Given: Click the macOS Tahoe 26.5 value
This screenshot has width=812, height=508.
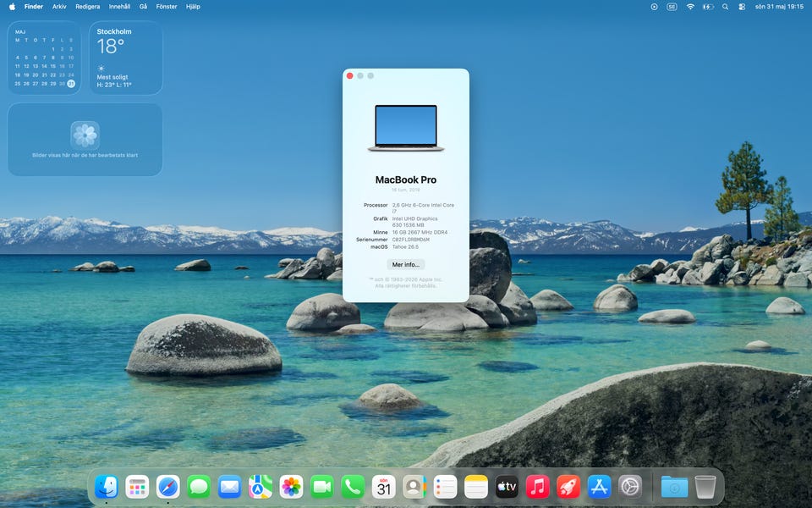Looking at the screenshot, I should pos(405,246).
